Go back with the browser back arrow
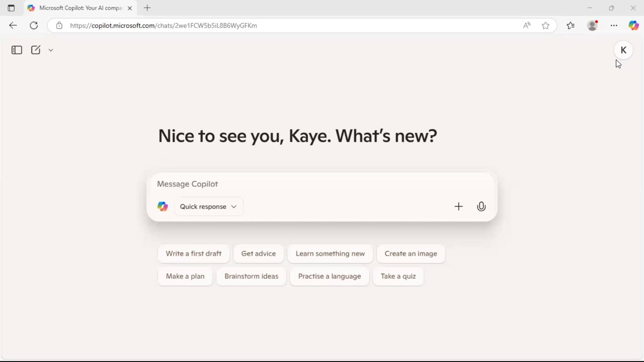 click(x=13, y=25)
